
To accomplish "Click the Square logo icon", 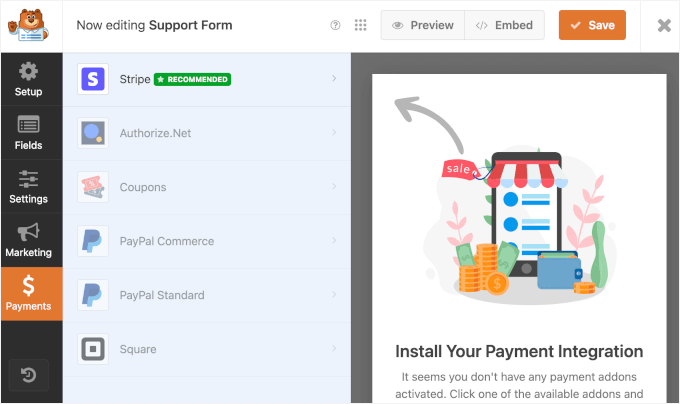I will 93,349.
